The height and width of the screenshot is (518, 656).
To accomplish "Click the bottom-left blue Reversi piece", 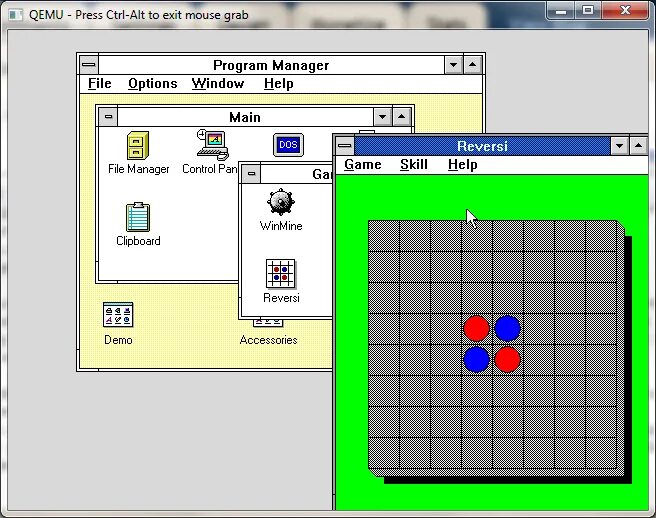I will click(477, 359).
